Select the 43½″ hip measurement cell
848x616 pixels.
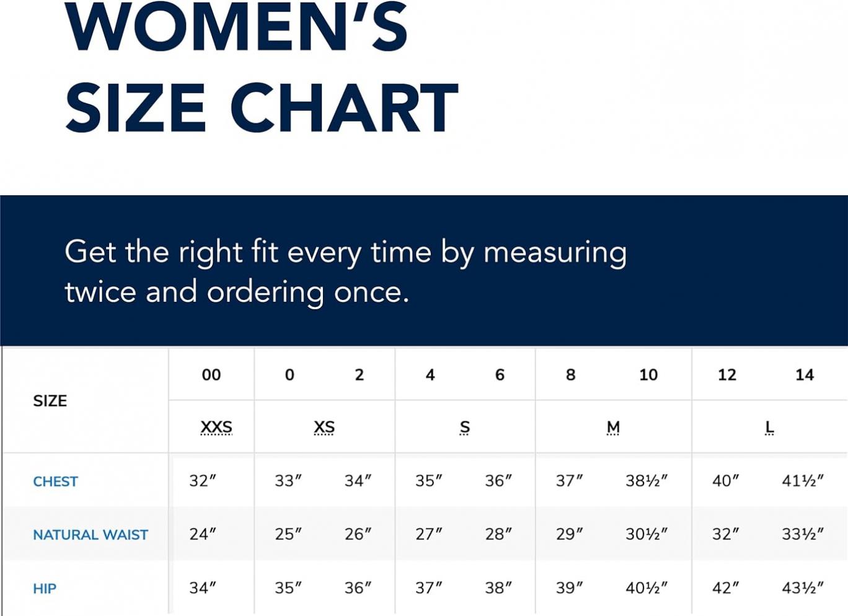pyautogui.click(x=803, y=587)
